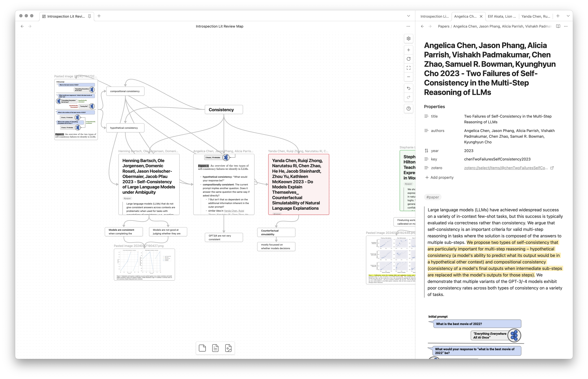The image size is (588, 379).
Task: Undo the last canvas change
Action: pyautogui.click(x=408, y=88)
